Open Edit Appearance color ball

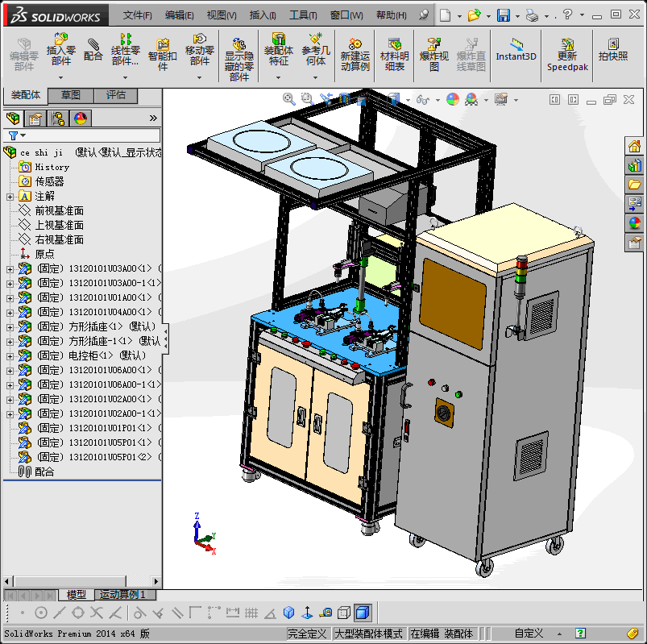453,99
